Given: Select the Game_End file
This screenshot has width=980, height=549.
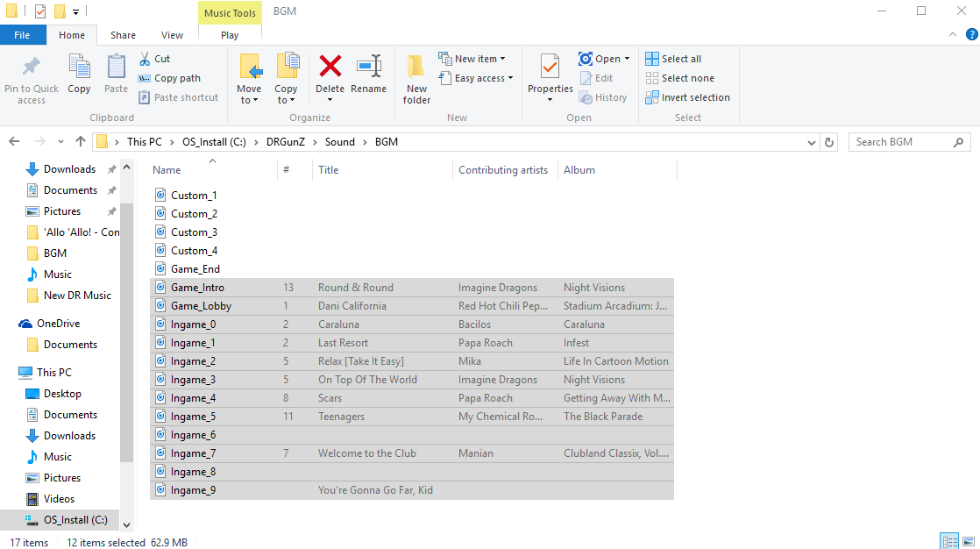Looking at the screenshot, I should pos(195,269).
